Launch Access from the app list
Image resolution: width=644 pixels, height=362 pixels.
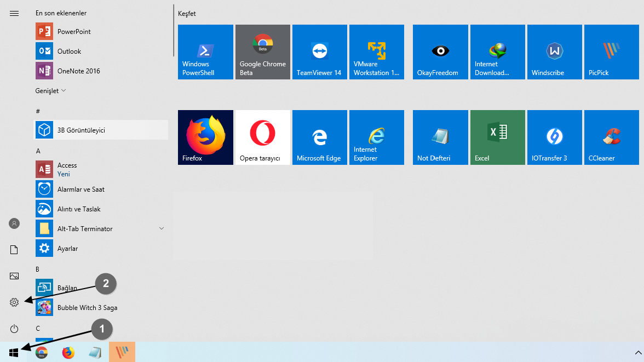(x=101, y=169)
